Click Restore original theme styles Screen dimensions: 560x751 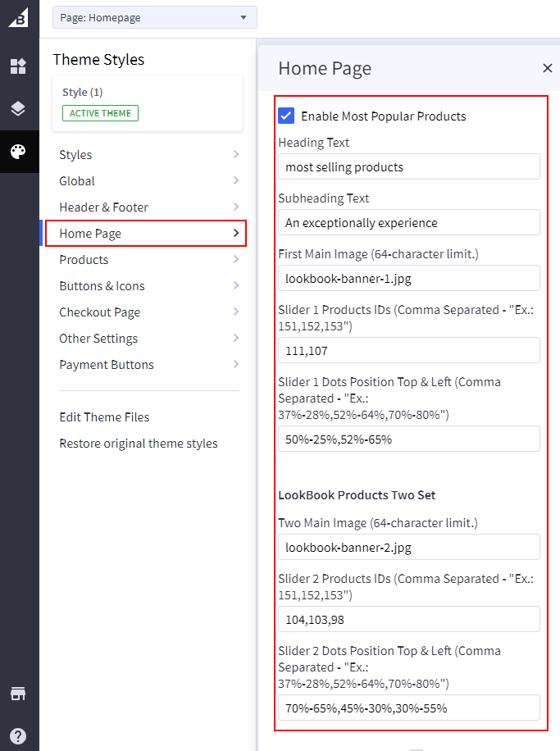click(139, 444)
